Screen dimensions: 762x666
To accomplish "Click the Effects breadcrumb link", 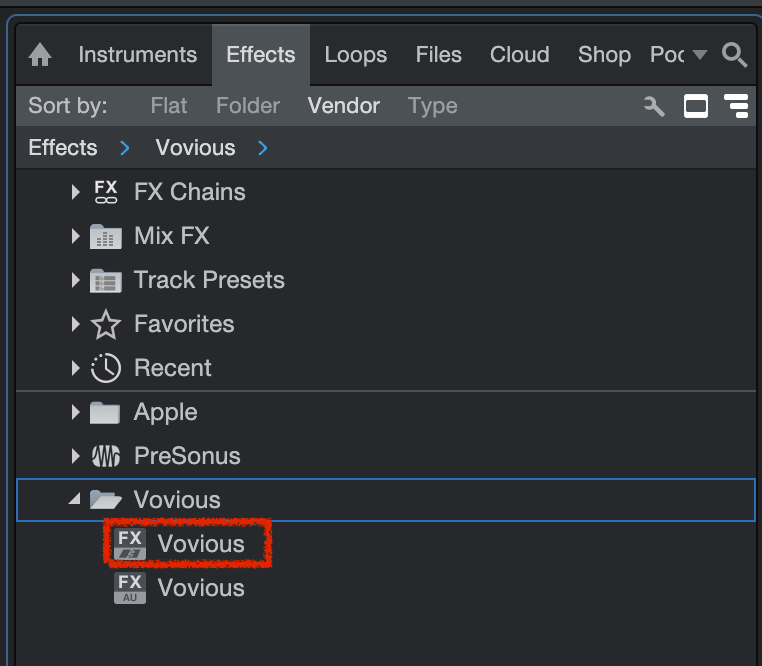I will [x=63, y=148].
